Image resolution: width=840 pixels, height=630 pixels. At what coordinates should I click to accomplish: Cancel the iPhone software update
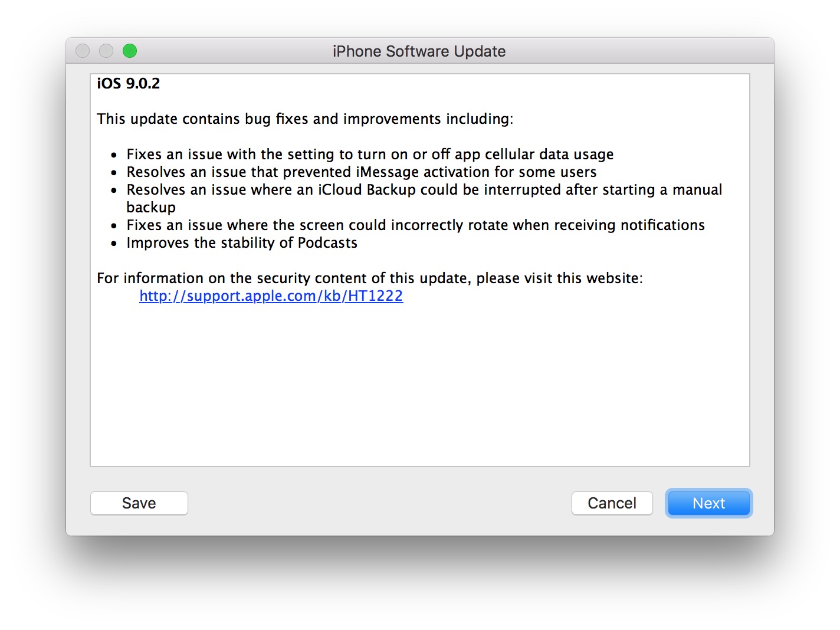click(x=612, y=503)
